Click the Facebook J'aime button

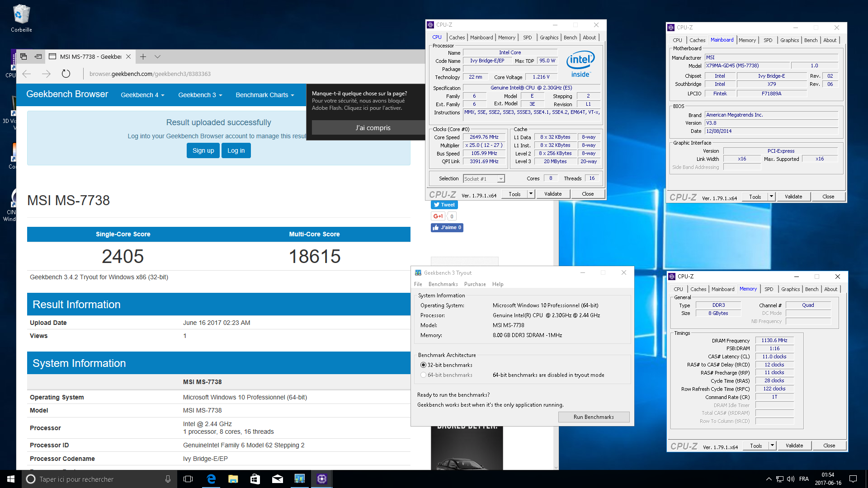[x=447, y=227]
